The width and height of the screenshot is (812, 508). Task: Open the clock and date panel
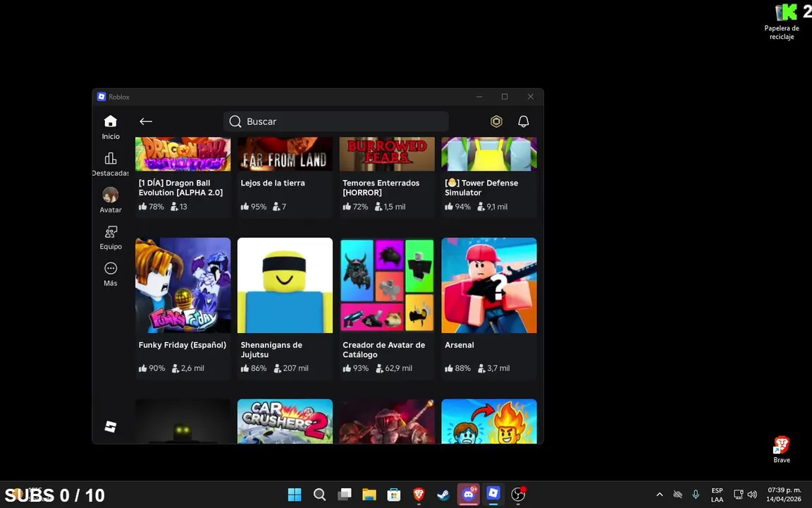click(x=784, y=495)
